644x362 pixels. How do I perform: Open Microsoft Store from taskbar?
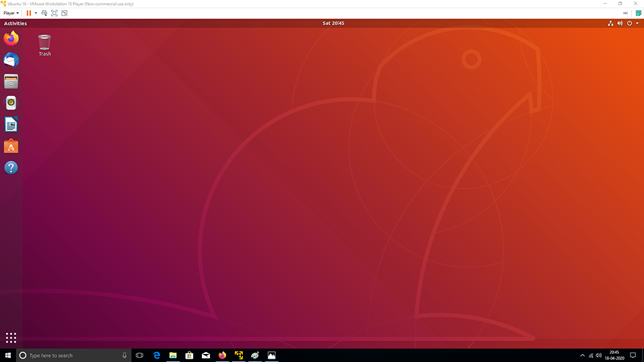point(189,355)
